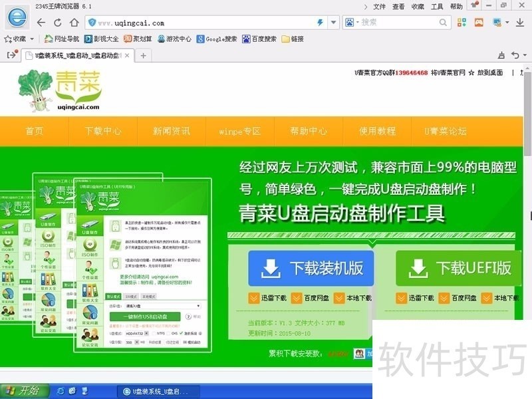Open the Windows 开始 start button
The image size is (532, 399).
24,391
